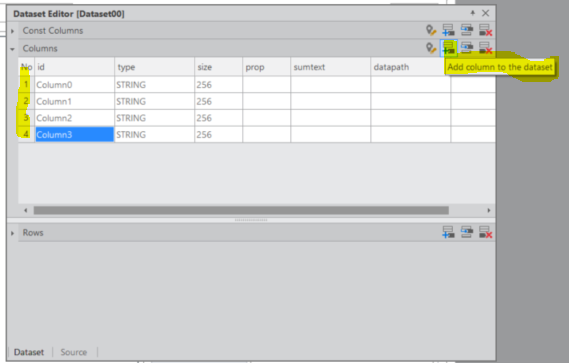Expand the Rows section
Image resolution: width=569 pixels, height=363 pixels.
pyautogui.click(x=12, y=233)
